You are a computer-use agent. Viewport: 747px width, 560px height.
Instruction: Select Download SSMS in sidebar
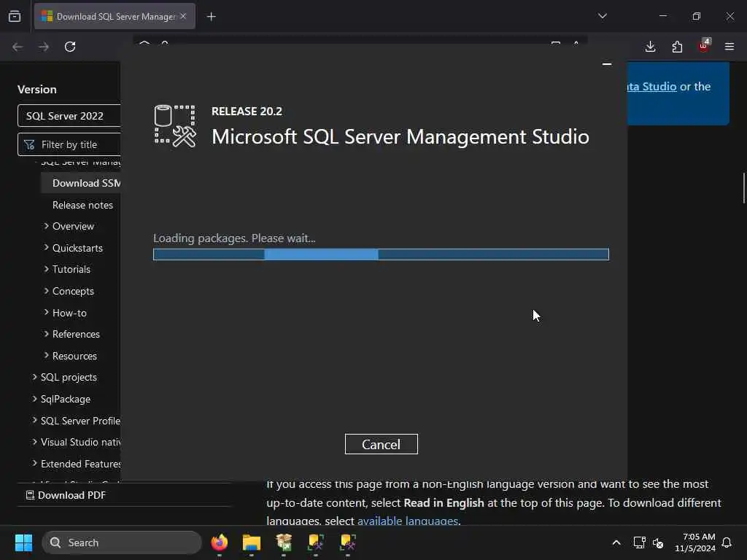click(86, 183)
